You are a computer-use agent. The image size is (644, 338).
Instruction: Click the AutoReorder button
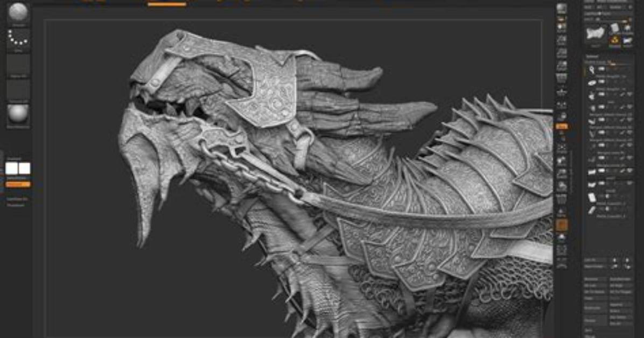pyautogui.click(x=621, y=279)
